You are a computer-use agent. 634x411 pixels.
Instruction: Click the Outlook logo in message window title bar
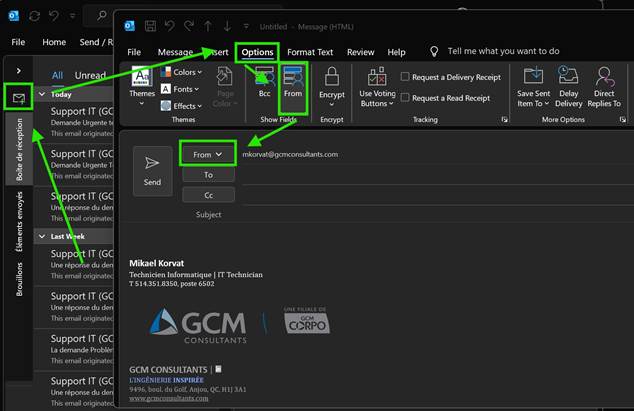tap(130, 26)
